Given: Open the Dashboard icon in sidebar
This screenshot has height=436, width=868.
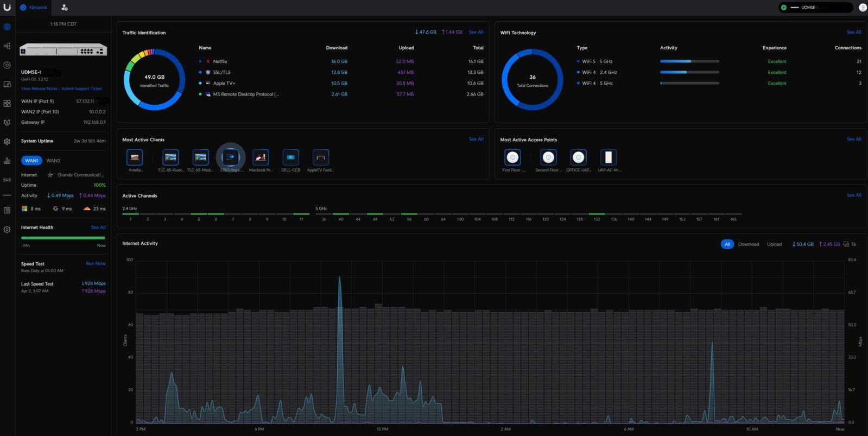Looking at the screenshot, I should (x=7, y=27).
